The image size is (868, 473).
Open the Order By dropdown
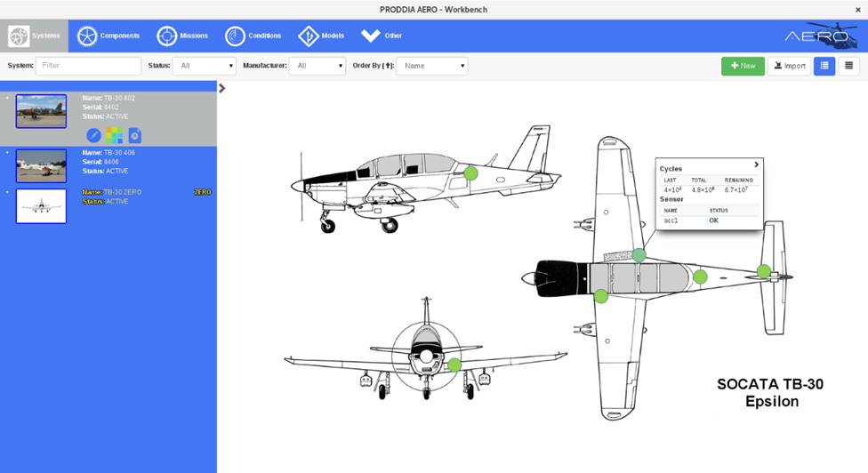pyautogui.click(x=432, y=66)
